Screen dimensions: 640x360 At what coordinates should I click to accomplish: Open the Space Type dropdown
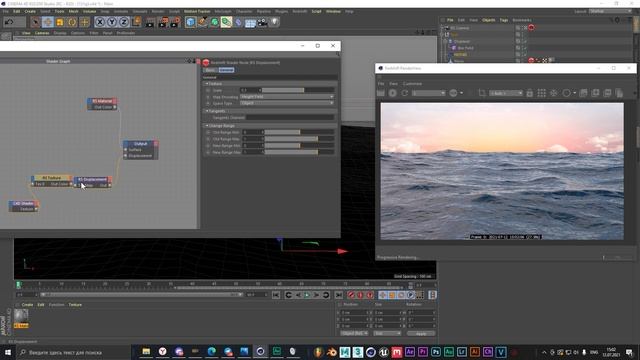[x=287, y=103]
